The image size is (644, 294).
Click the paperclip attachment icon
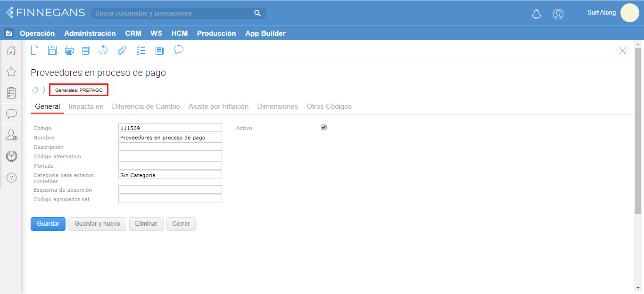tap(122, 50)
